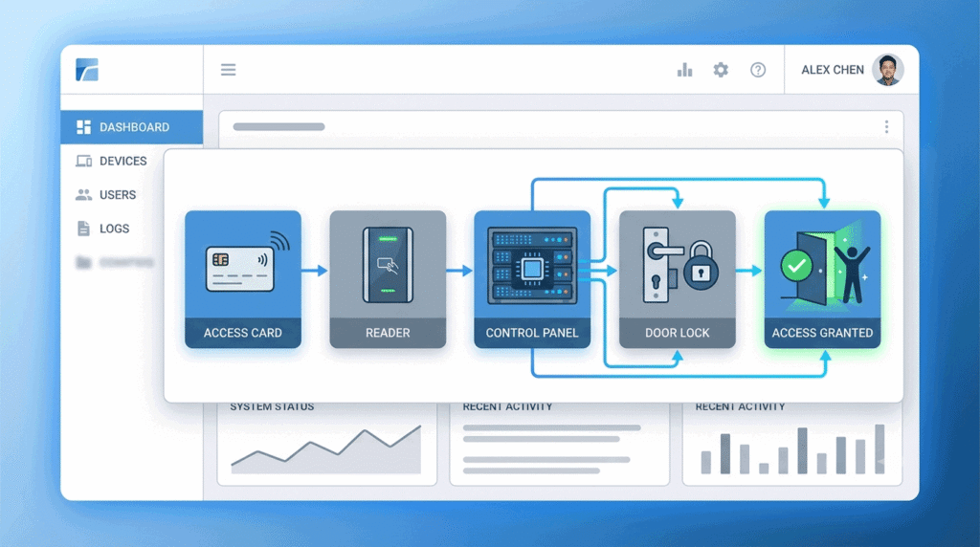
Task: Click the ALEX CHEN username
Action: (833, 70)
